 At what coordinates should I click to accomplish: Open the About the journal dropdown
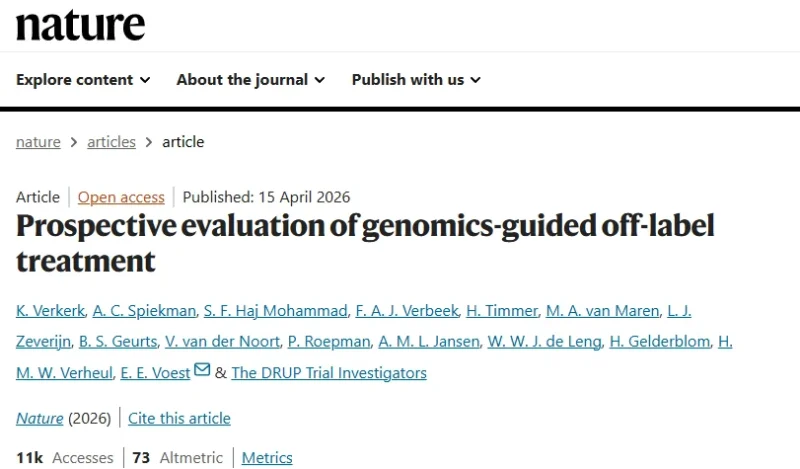250,79
